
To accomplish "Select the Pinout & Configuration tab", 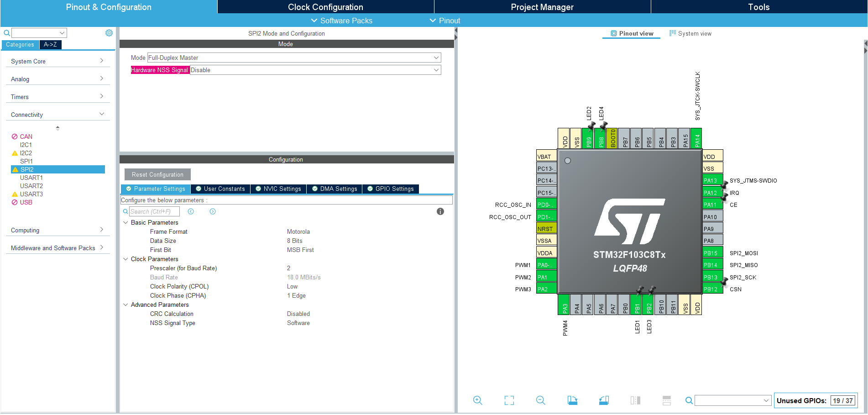I will click(109, 7).
